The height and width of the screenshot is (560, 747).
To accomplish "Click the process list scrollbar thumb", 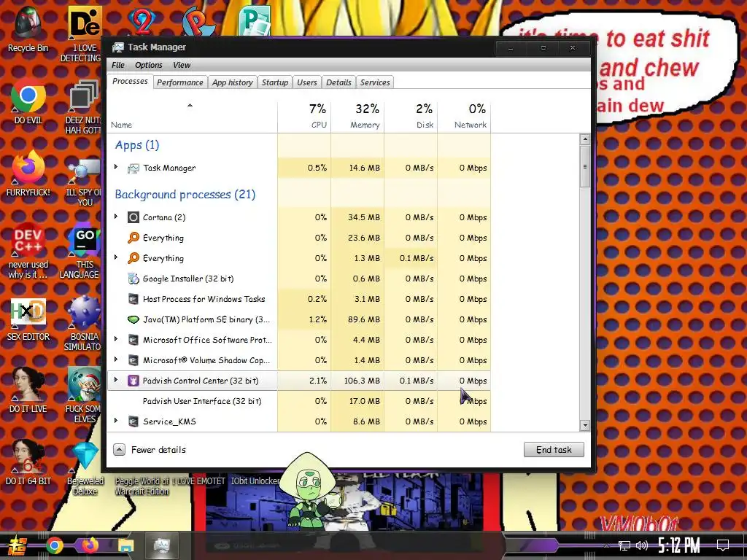I will click(x=585, y=167).
